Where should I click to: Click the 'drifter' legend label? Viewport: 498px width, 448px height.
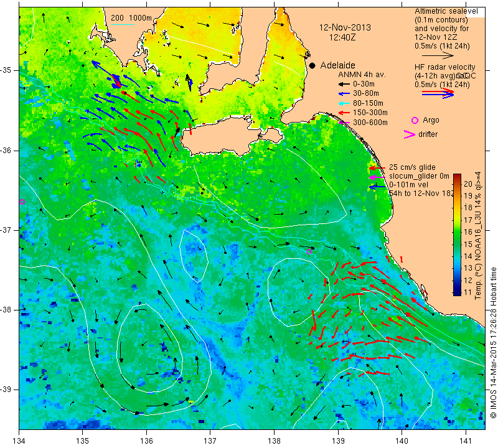[428, 134]
